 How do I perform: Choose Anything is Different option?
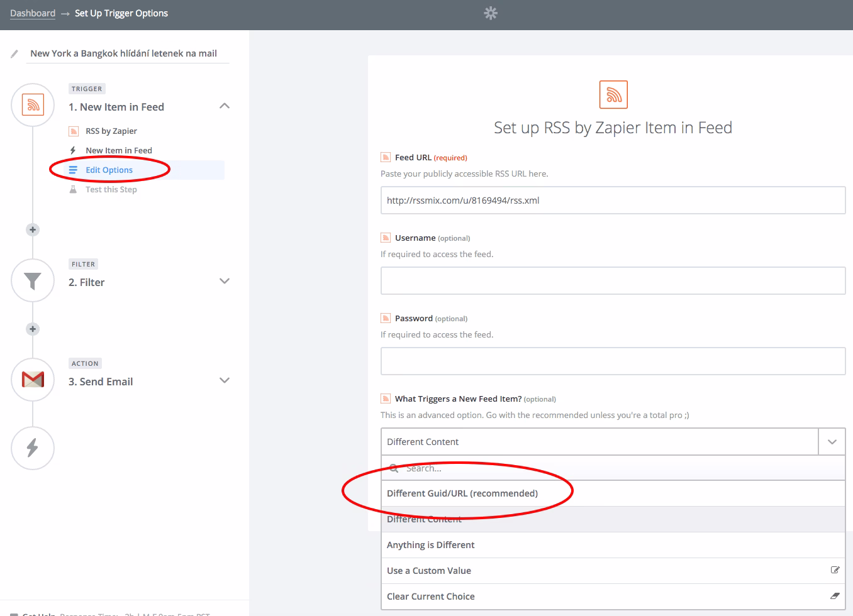(x=431, y=545)
